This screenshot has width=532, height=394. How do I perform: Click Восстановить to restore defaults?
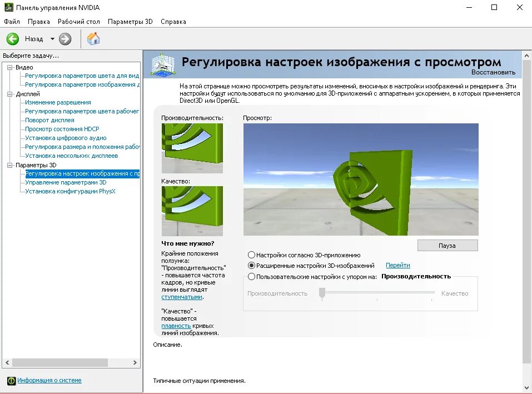point(493,72)
